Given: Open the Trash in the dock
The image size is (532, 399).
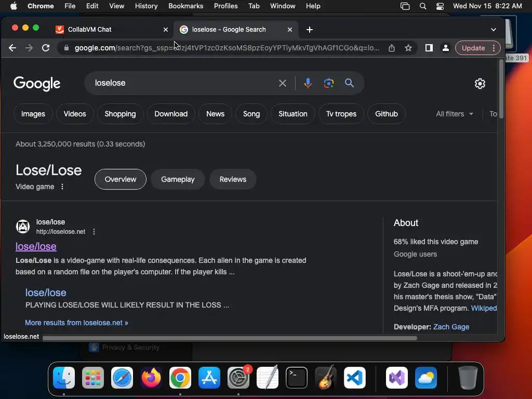Looking at the screenshot, I should click(x=468, y=378).
